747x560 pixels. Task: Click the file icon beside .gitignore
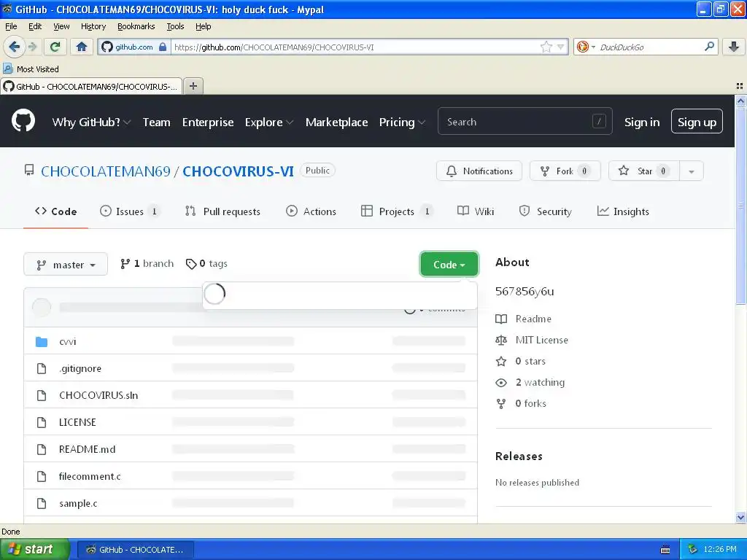click(42, 368)
